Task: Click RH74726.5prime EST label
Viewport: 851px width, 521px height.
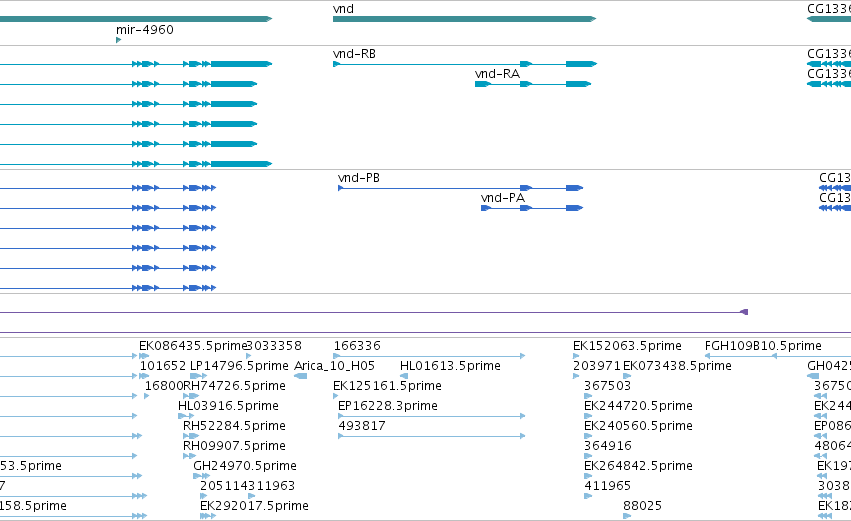Action: point(234,386)
